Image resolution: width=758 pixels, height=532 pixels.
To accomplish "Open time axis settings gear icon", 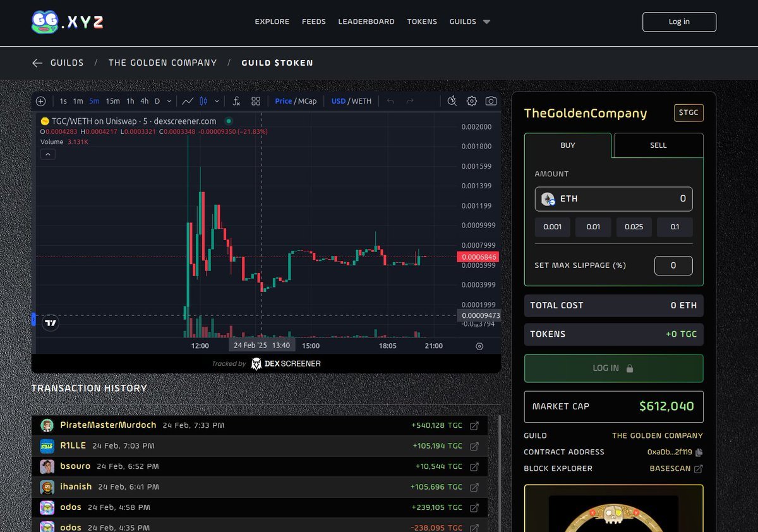I will pyautogui.click(x=479, y=346).
